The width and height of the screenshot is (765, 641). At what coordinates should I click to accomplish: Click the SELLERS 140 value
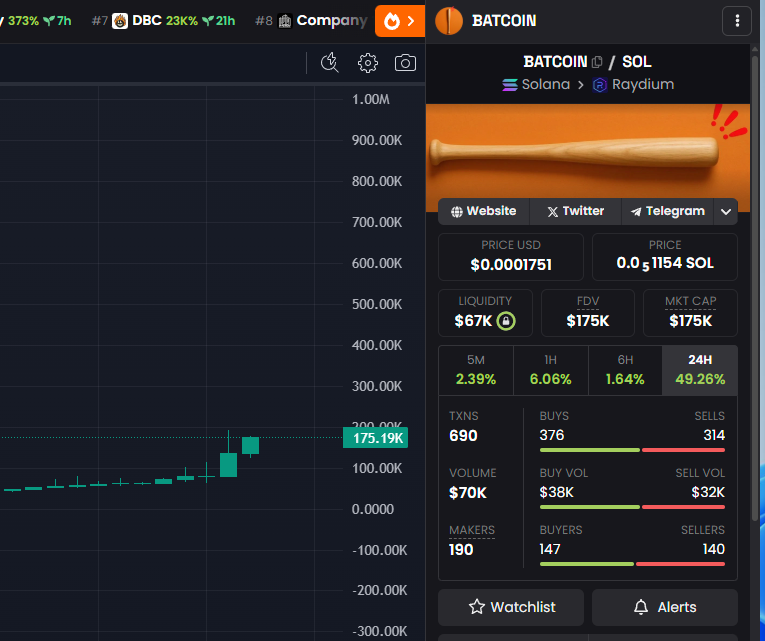click(x=714, y=549)
